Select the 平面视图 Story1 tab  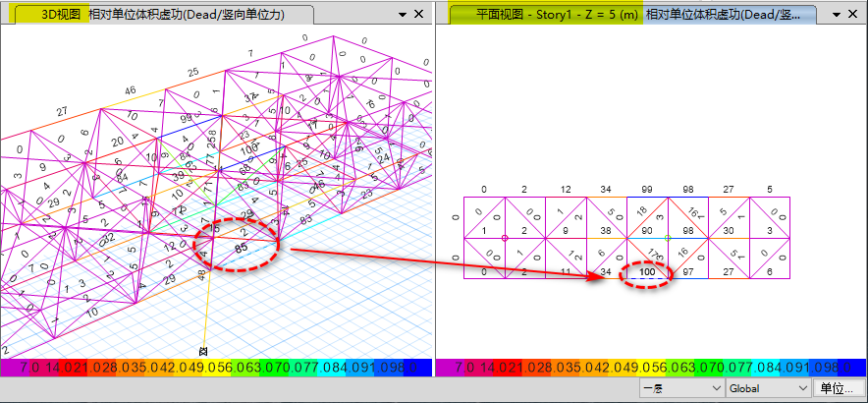tap(630, 15)
